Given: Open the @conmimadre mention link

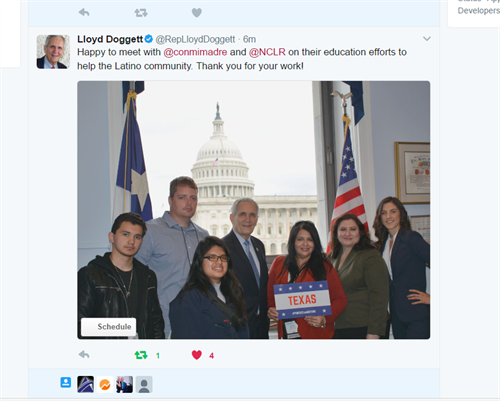Looking at the screenshot, I should (195, 52).
